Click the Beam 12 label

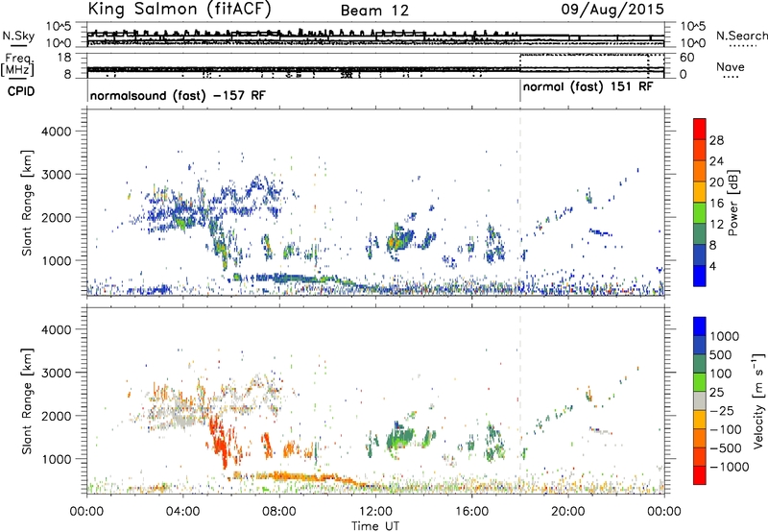374,11
